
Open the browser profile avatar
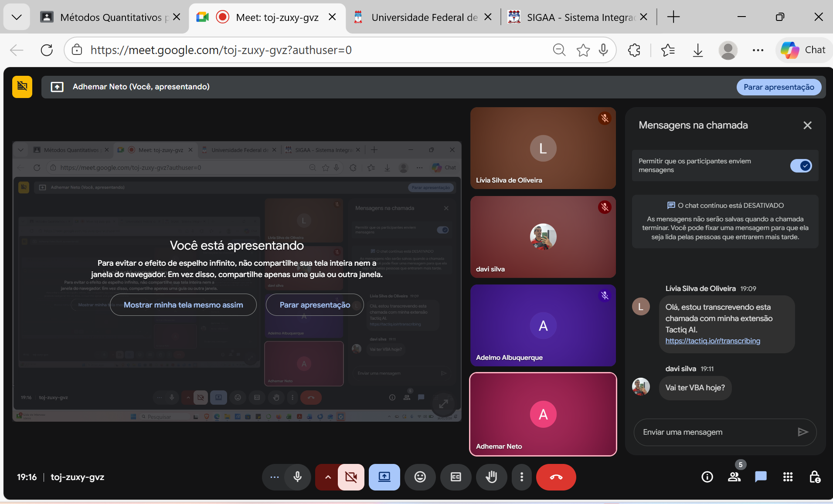[728, 50]
